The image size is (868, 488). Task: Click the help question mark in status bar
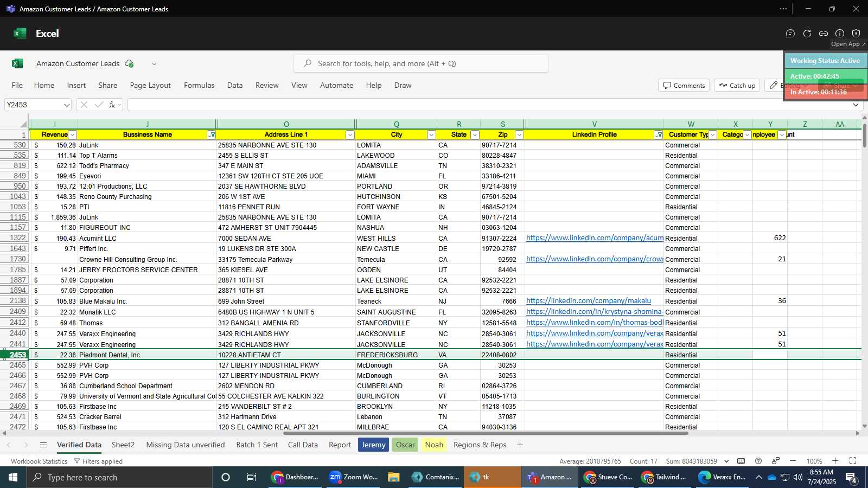coord(758,461)
